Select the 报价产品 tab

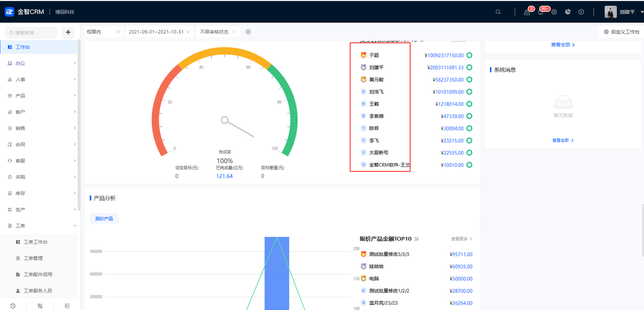click(x=104, y=219)
